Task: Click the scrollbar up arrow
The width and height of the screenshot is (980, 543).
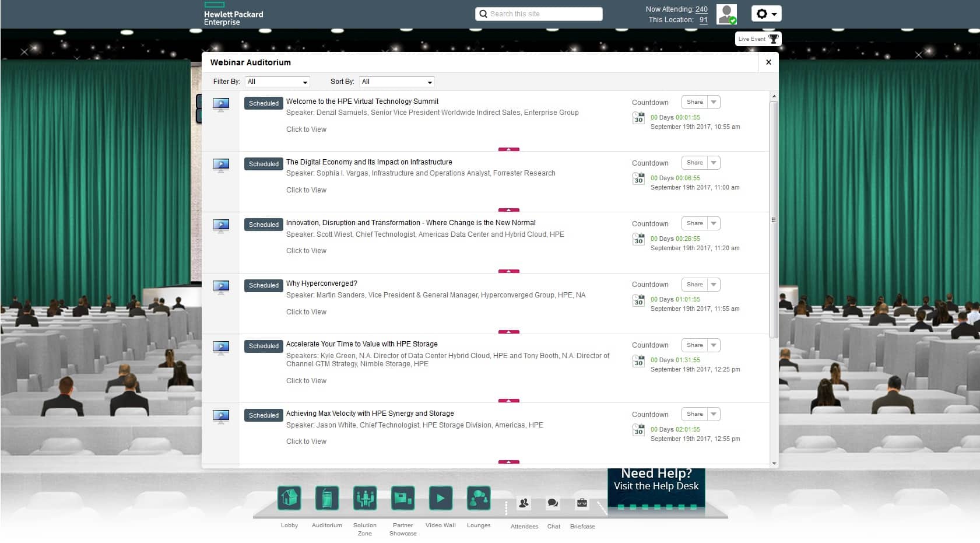Action: click(x=774, y=96)
